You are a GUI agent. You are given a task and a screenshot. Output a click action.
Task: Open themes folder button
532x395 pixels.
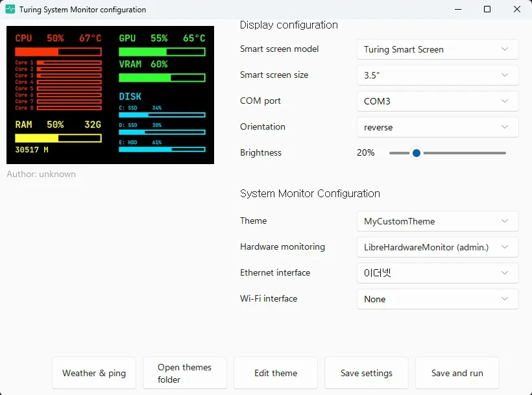click(184, 373)
